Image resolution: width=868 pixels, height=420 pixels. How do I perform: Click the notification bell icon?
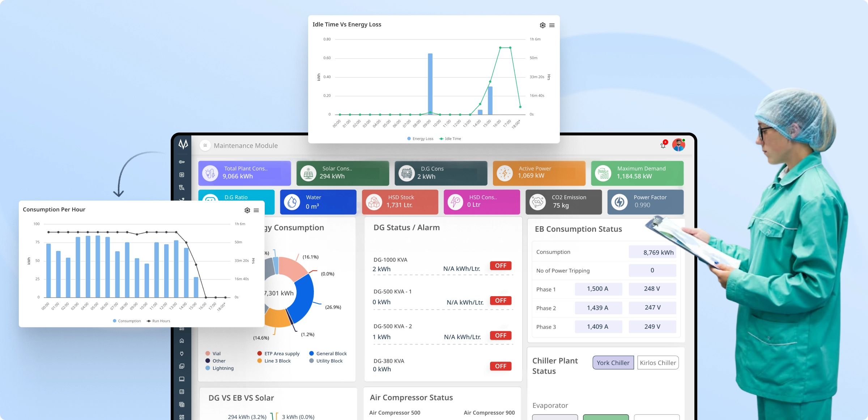(x=663, y=146)
